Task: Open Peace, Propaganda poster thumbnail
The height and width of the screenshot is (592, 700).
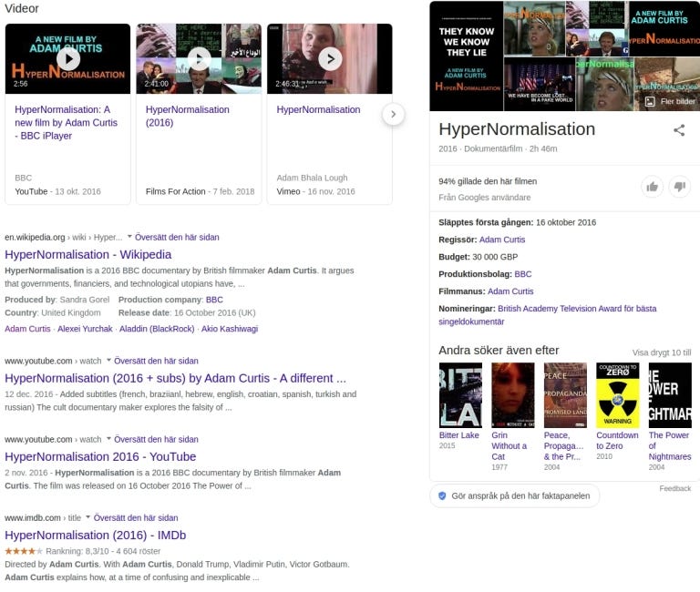Action: pyautogui.click(x=565, y=395)
